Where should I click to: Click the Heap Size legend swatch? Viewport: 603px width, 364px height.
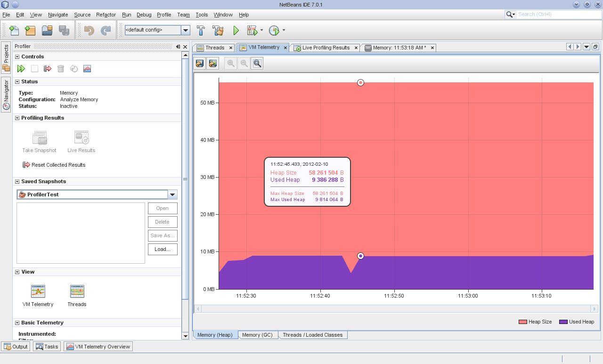coord(522,322)
